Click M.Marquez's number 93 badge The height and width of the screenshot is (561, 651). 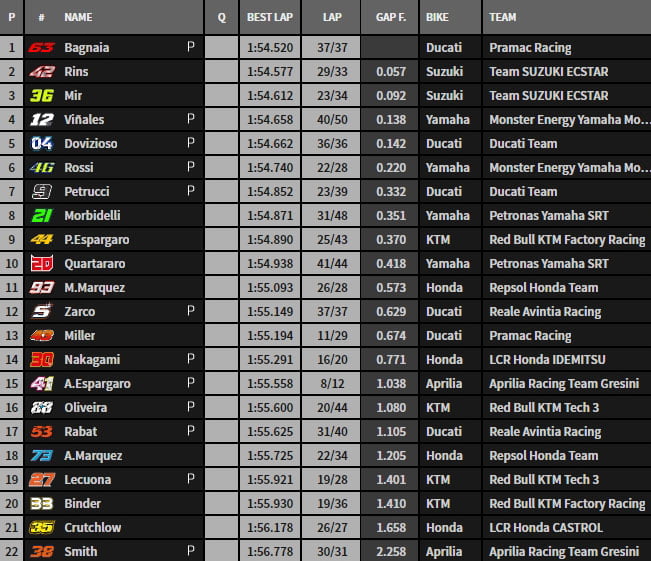42,288
